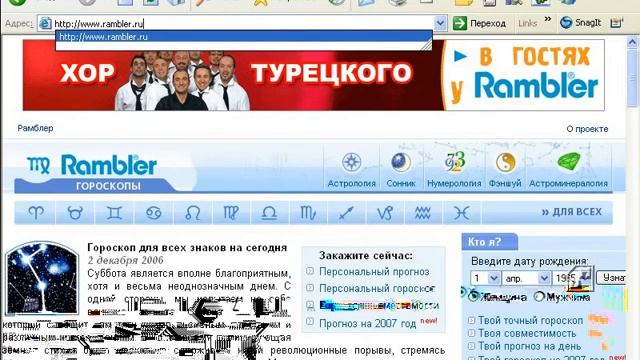The height and width of the screenshot is (360, 640).
Task: Click the vertical scrollbar up arrow
Action: click(x=632, y=42)
